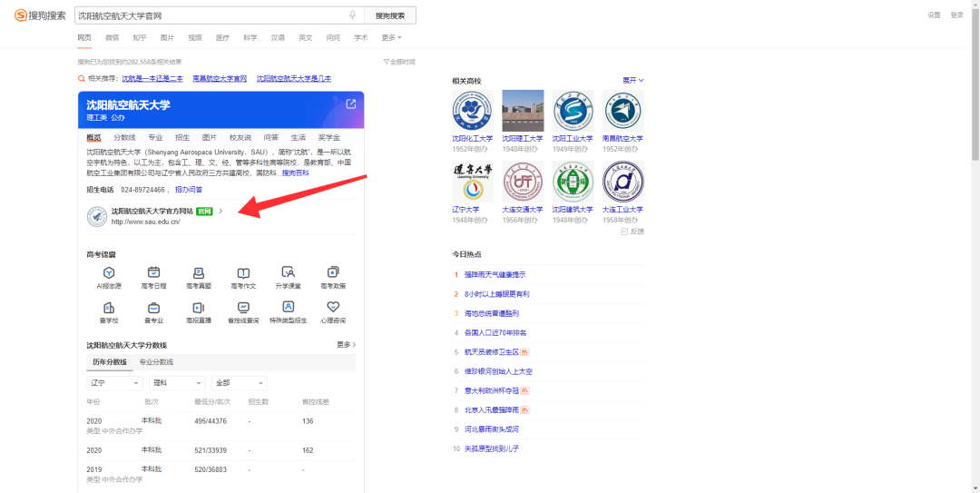
Task: Open the 大连交通大学 logo thumbnail
Action: 523,182
